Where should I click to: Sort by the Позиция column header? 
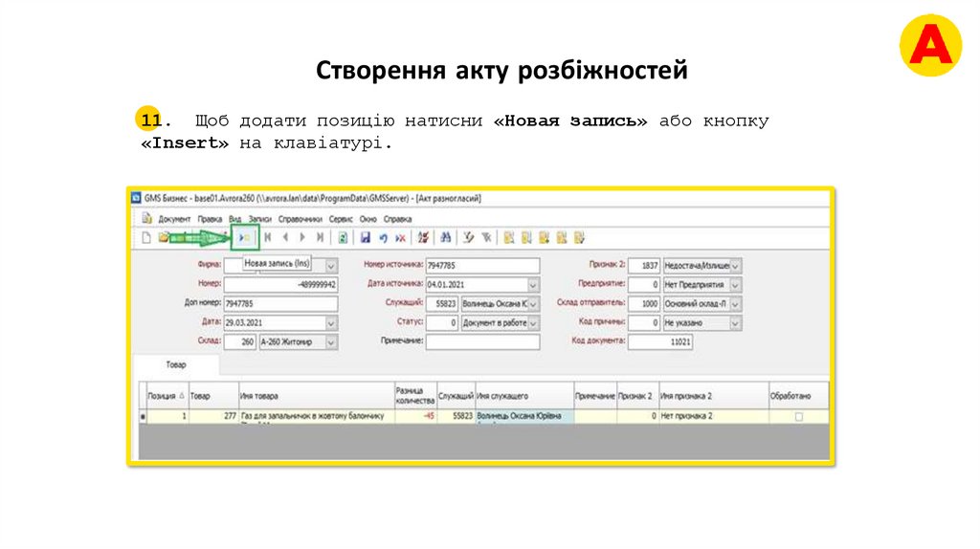tap(167, 396)
